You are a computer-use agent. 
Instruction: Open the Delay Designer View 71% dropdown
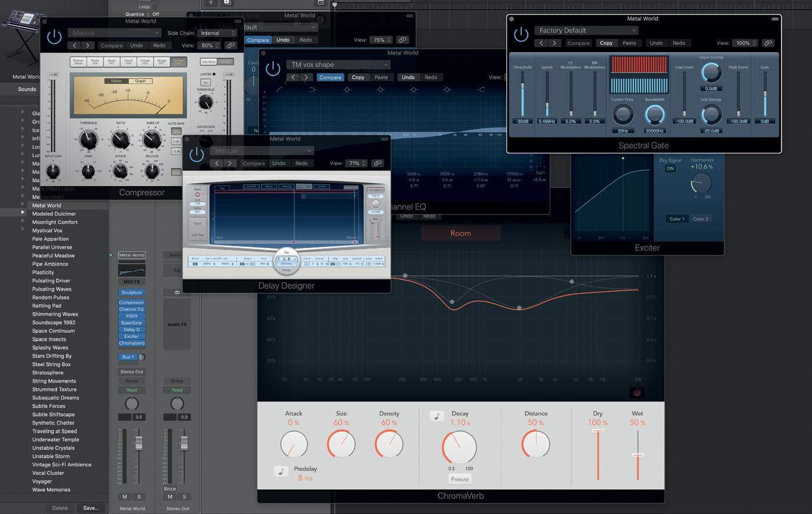pyautogui.click(x=357, y=163)
